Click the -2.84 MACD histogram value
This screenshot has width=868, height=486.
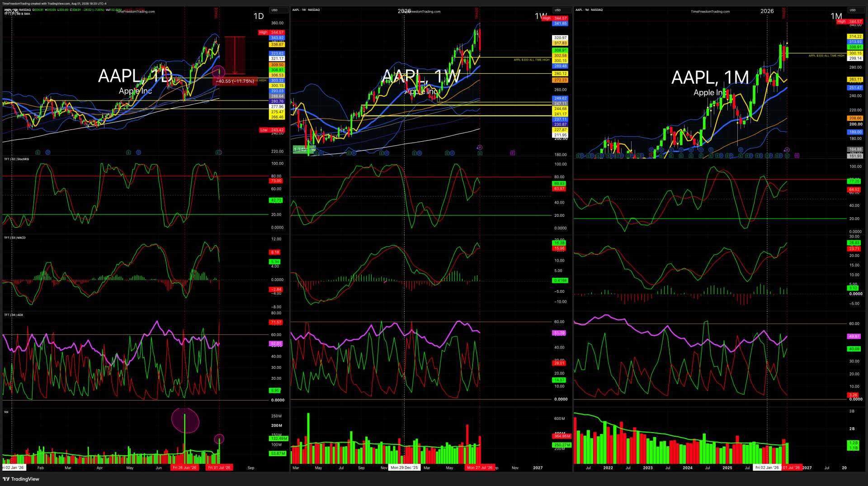[275, 289]
